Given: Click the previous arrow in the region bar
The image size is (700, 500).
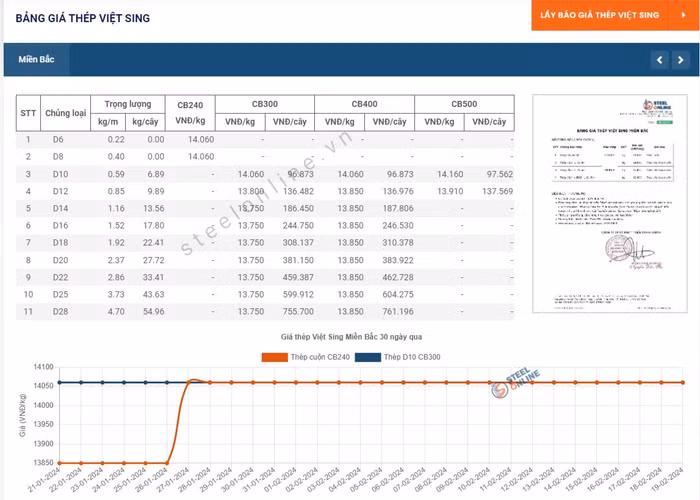Looking at the screenshot, I should tap(658, 60).
